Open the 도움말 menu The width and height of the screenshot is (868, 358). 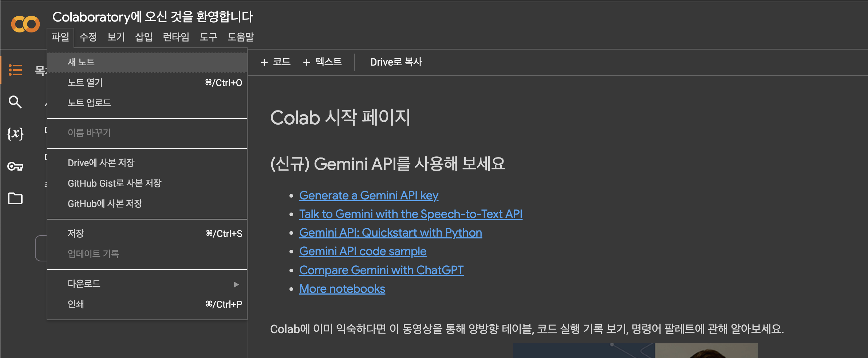click(241, 37)
